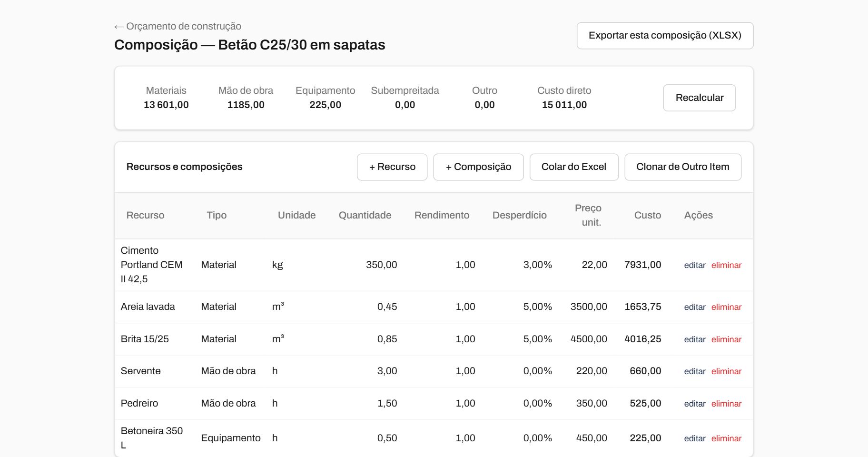Add a new composition with + Composição
868x457 pixels.
478,167
